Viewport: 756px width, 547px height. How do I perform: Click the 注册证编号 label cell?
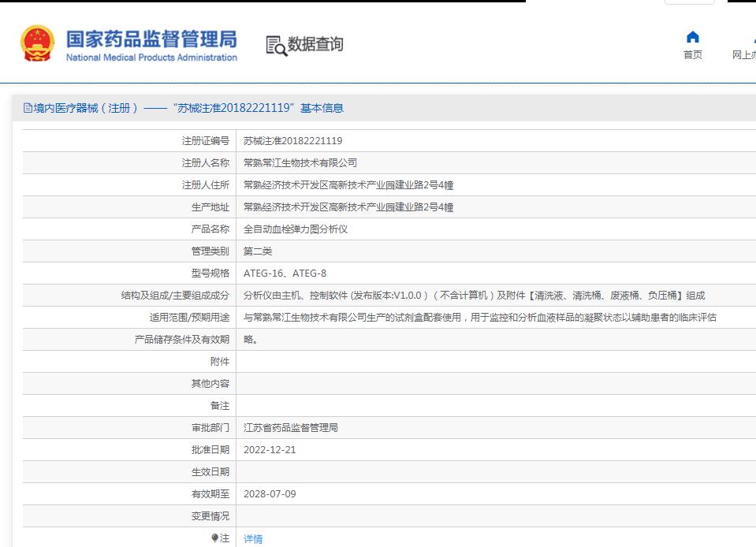point(129,141)
